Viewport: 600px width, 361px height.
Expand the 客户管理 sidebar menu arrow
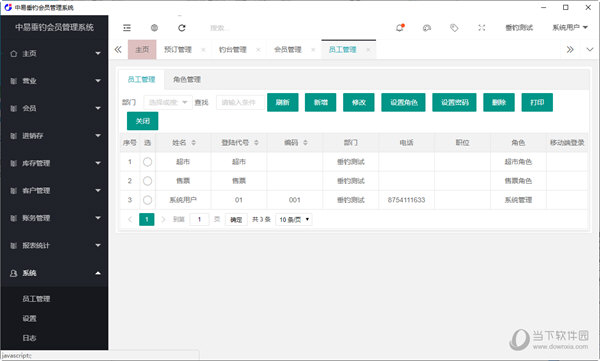click(98, 191)
